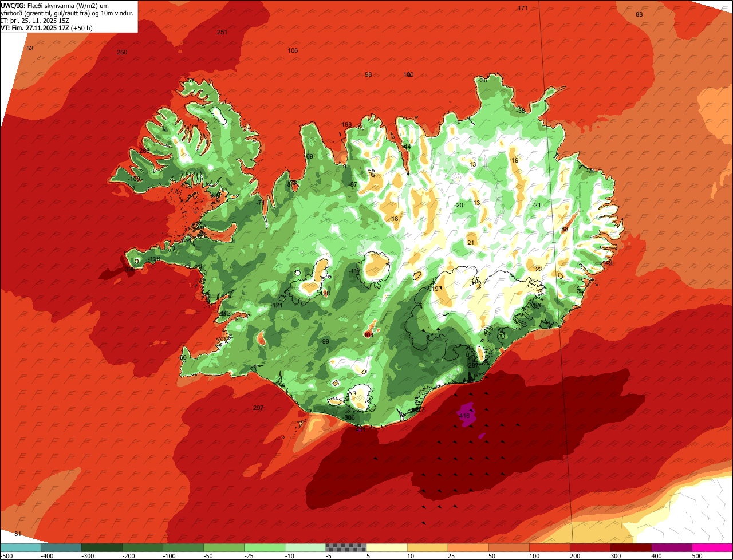Click the 250 value in the northwest sea

tap(122, 52)
